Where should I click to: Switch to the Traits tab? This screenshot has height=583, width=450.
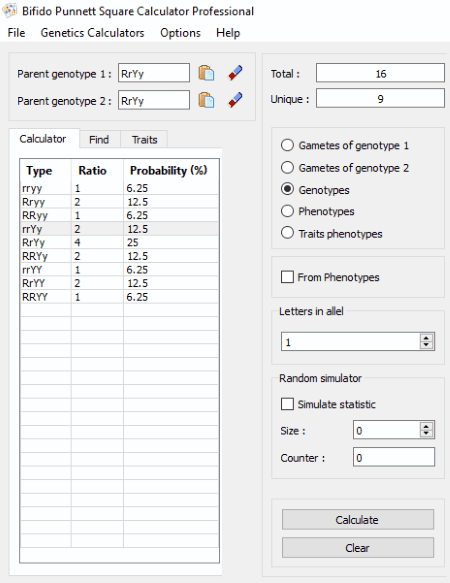tap(144, 140)
